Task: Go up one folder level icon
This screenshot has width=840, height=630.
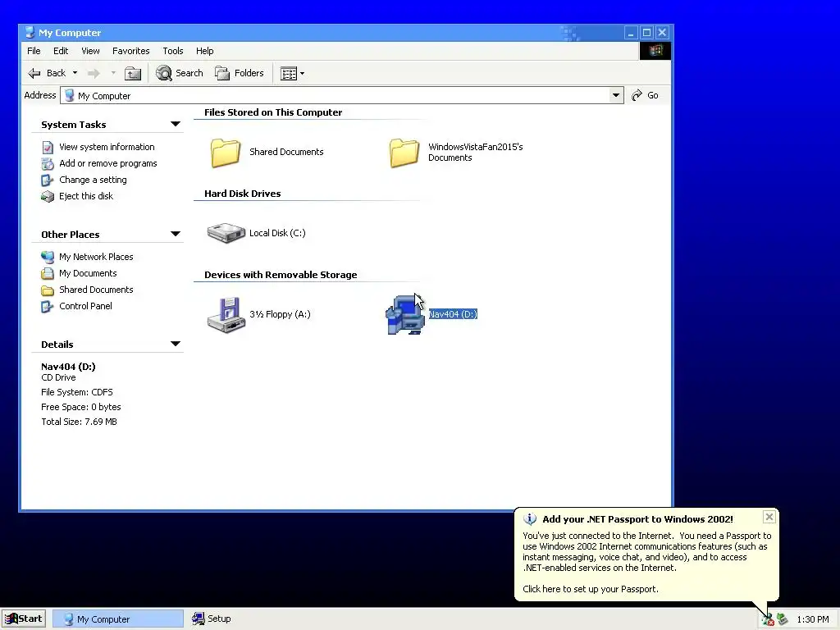Action: [133, 73]
